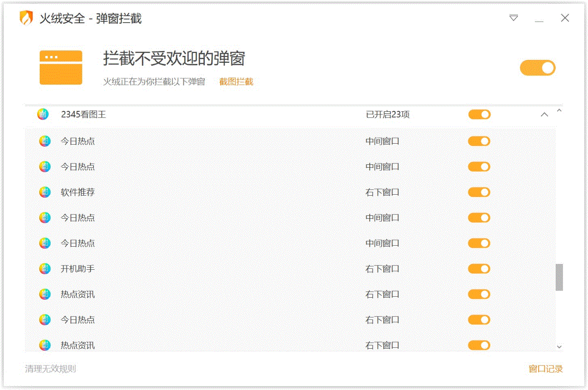Viewport: 588px width, 390px height.
Task: Click the large orange popup window icon
Action: [61, 68]
